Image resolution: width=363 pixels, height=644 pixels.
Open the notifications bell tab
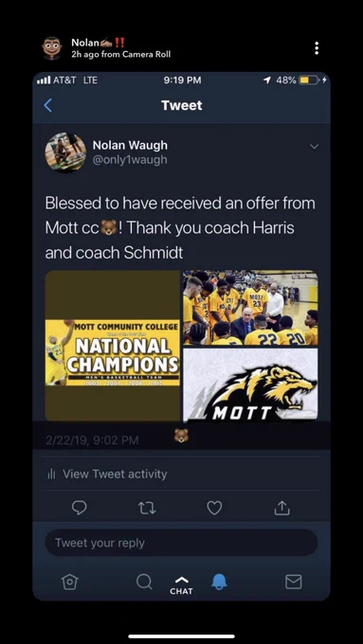click(x=219, y=581)
